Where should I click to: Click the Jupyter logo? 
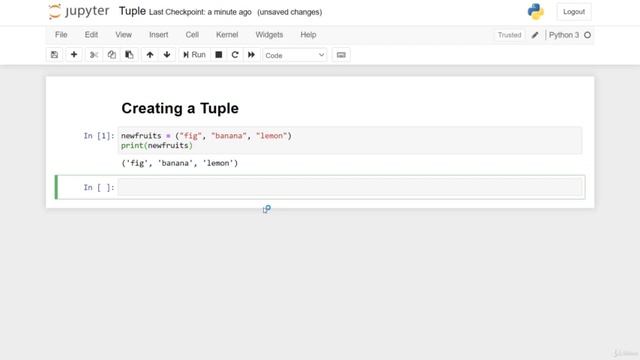coord(79,11)
